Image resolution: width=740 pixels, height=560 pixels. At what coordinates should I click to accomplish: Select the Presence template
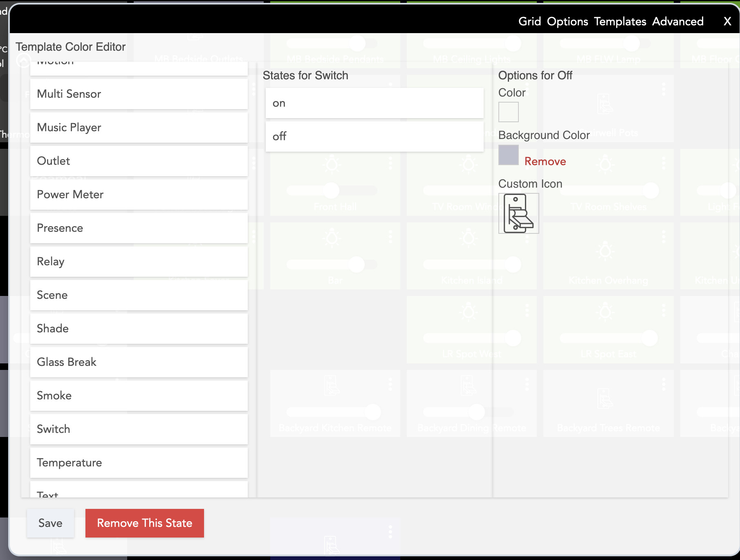pos(139,228)
